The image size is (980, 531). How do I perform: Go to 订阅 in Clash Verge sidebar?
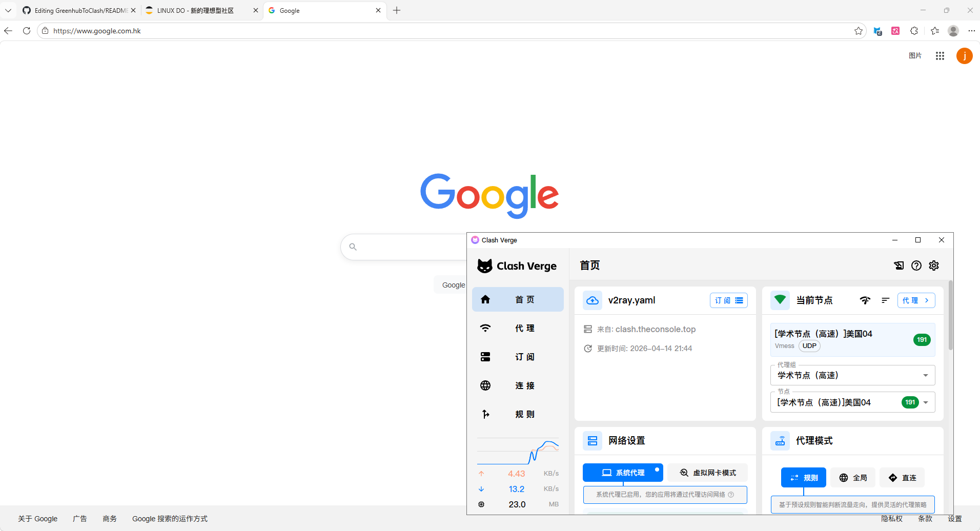[518, 357]
